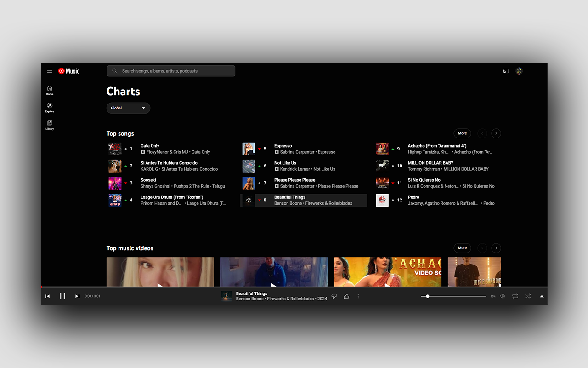This screenshot has height=368, width=588.
Task: Open the account avatar menu
Action: click(x=519, y=71)
